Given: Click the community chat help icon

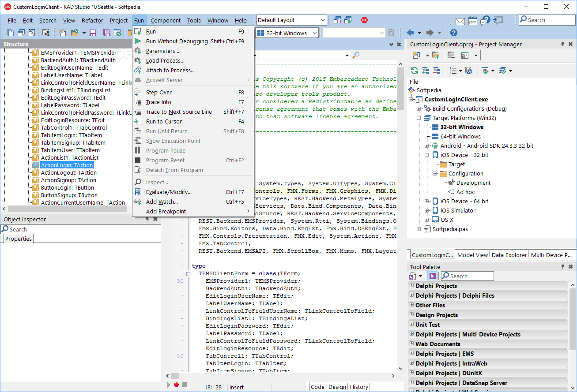Looking at the screenshot, I should (486, 20).
